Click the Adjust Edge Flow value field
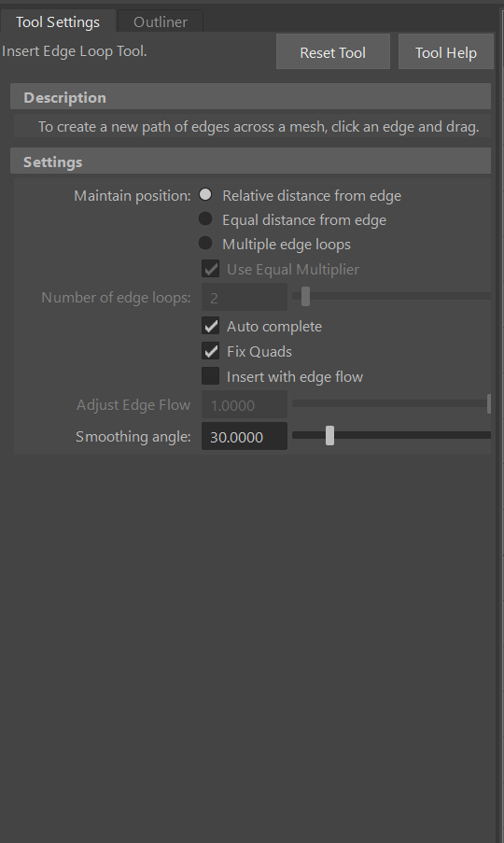Viewport: 504px width, 843px height. click(x=245, y=405)
